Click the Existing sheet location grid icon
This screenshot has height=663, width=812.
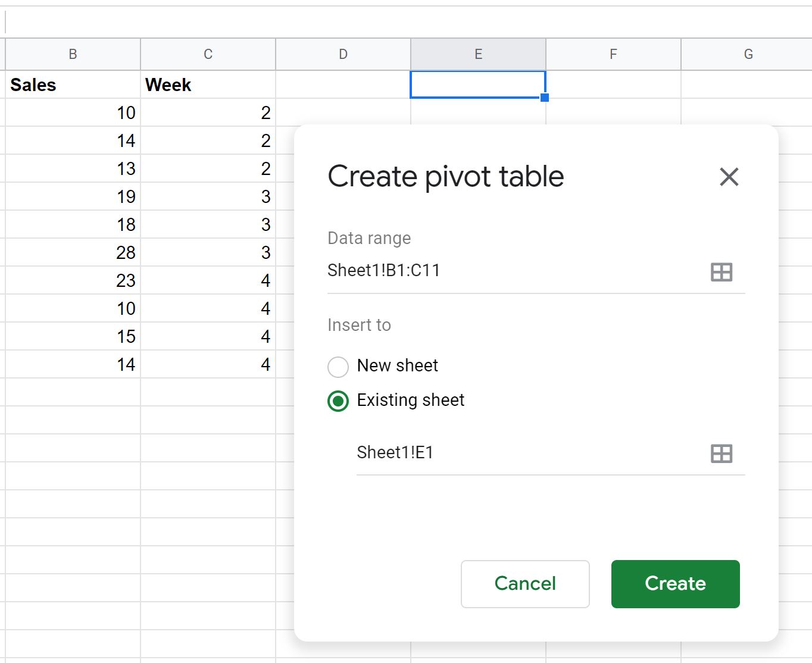(722, 454)
